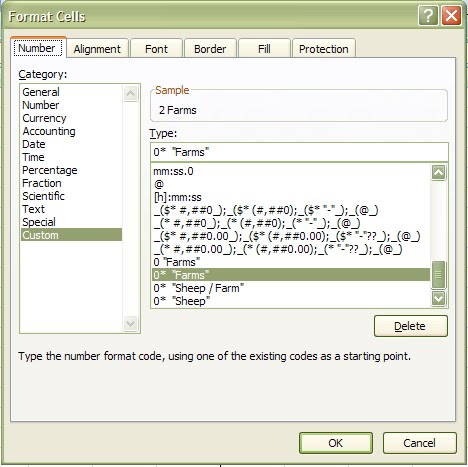Image resolution: width=468 pixels, height=467 pixels.
Task: Switch to the Number tab
Action: (x=38, y=48)
